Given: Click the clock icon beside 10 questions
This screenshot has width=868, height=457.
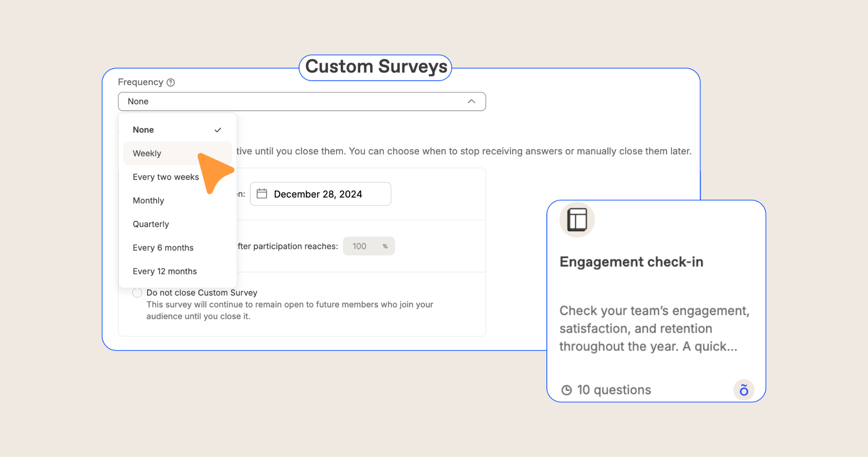Looking at the screenshot, I should [x=566, y=390].
